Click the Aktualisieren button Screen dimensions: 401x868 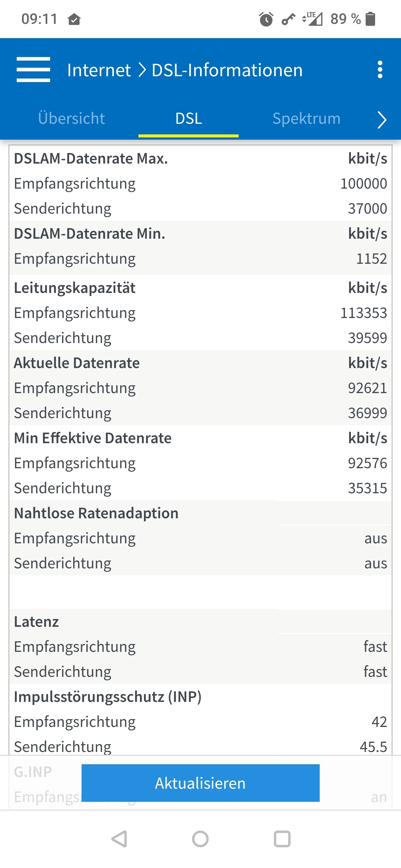pyautogui.click(x=200, y=783)
